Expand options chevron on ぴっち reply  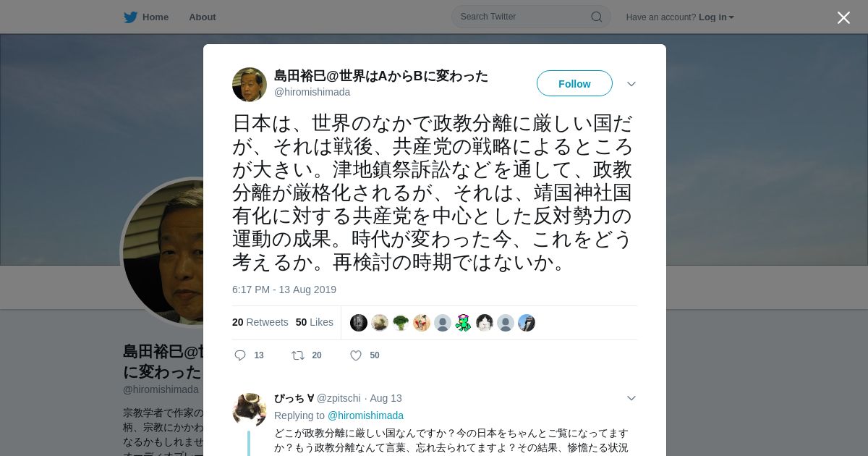pyautogui.click(x=631, y=398)
